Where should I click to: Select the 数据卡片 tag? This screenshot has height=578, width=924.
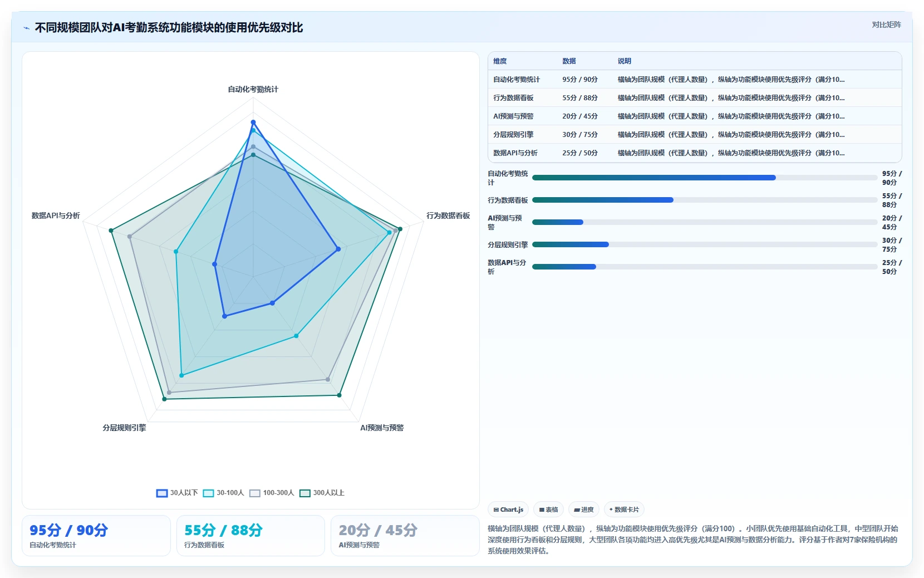(x=624, y=510)
